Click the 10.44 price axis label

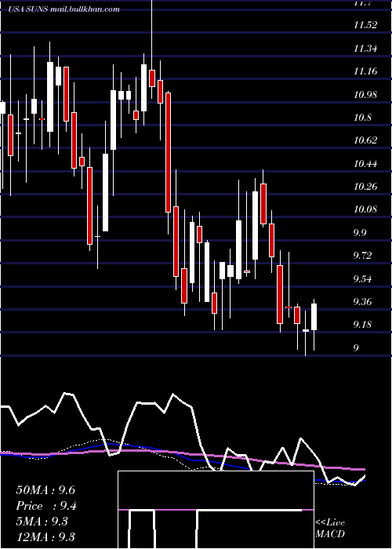click(x=365, y=163)
